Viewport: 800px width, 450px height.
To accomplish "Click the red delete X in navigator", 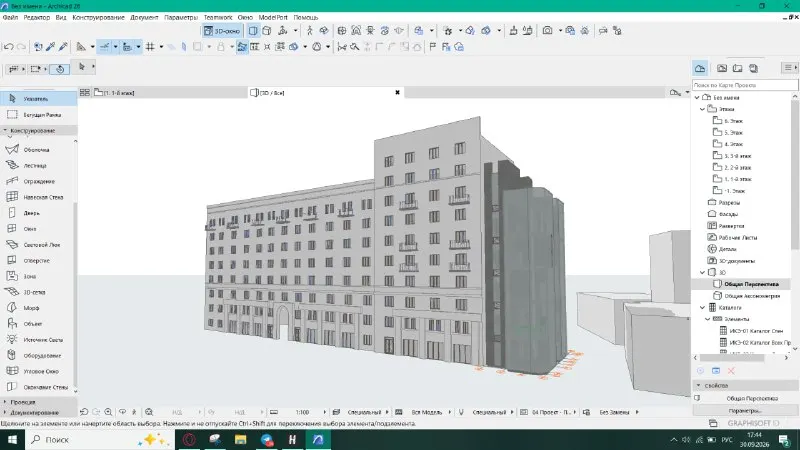I will pyautogui.click(x=731, y=371).
